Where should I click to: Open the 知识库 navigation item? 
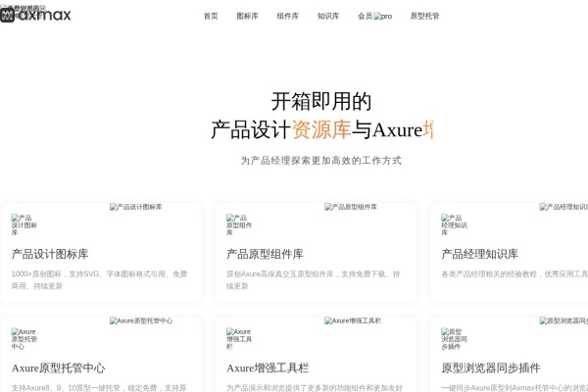pos(328,16)
